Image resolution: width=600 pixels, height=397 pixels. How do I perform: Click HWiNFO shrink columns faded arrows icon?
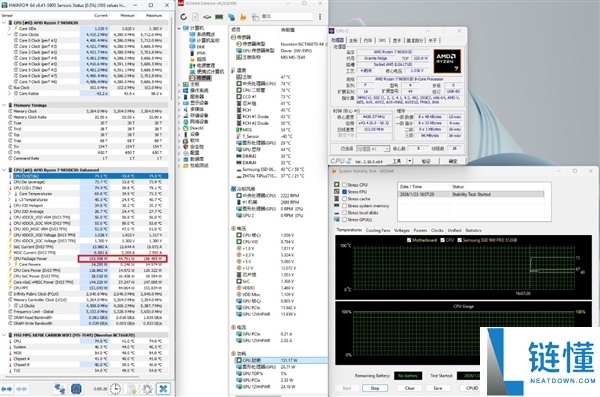[21, 389]
